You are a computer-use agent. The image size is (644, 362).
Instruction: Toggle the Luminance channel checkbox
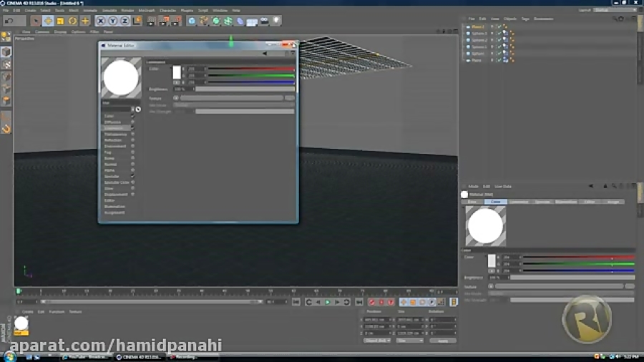132,128
